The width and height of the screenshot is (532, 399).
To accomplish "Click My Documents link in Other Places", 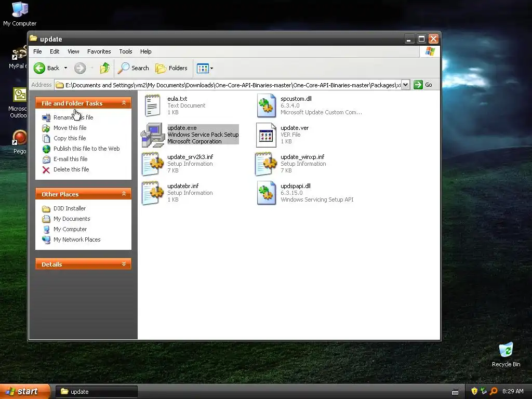I will pyautogui.click(x=72, y=219).
